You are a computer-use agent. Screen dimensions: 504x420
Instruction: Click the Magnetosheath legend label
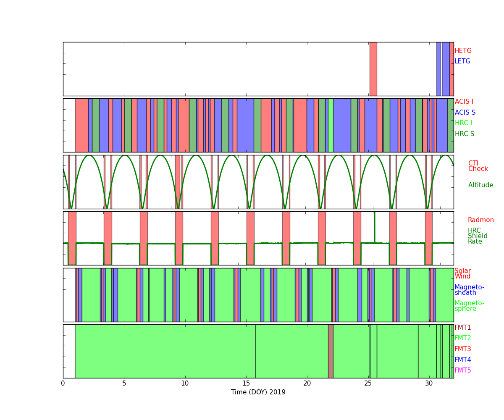click(469, 290)
